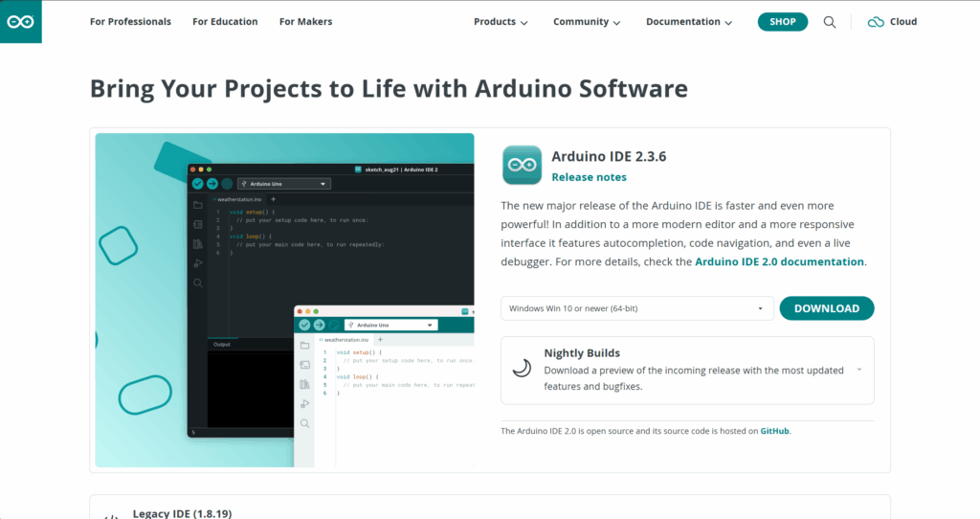
Task: Click the DOWNLOAD button
Action: 826,308
